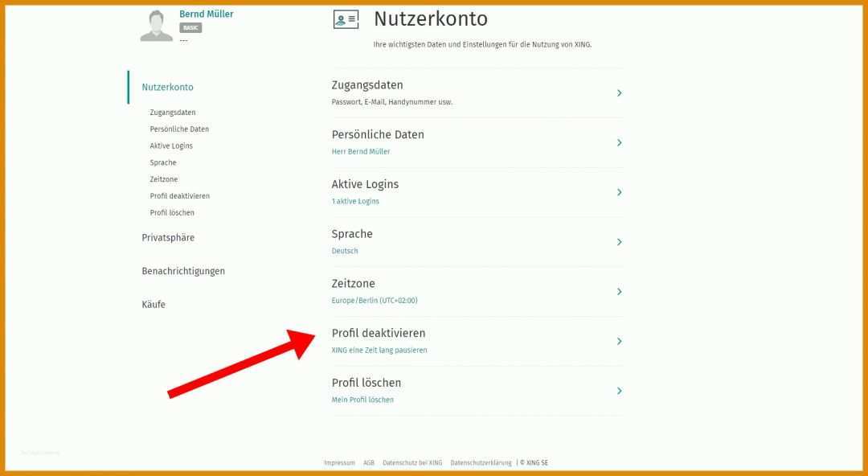This screenshot has height=476, width=868.
Task: Click the BASIC membership badge
Action: pyautogui.click(x=190, y=27)
